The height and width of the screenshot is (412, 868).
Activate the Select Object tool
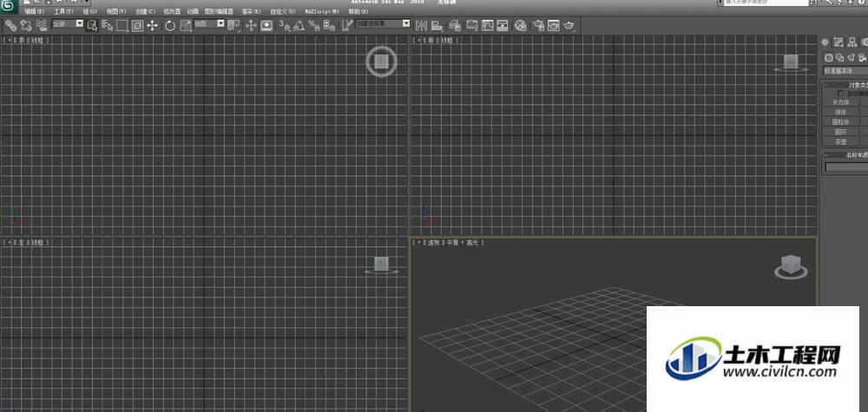click(92, 25)
